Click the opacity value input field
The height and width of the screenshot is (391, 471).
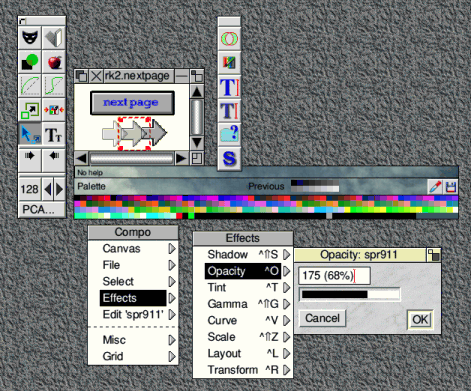coord(334,276)
